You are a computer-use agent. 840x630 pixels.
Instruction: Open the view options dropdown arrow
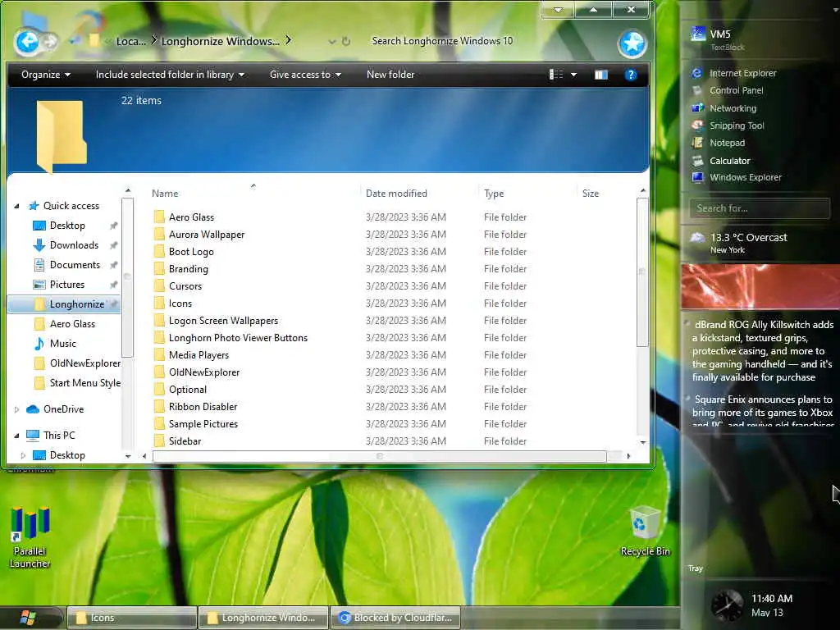[573, 75]
